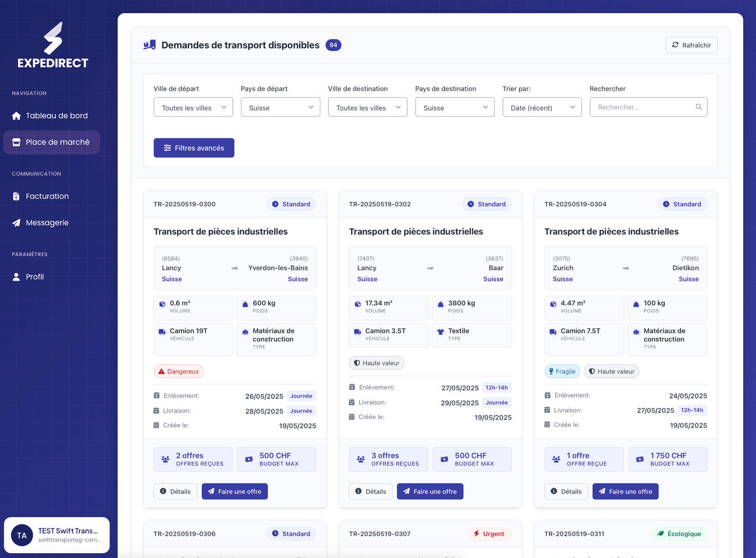This screenshot has height=558, width=756.
Task: Open Filtres avancés
Action: (194, 148)
